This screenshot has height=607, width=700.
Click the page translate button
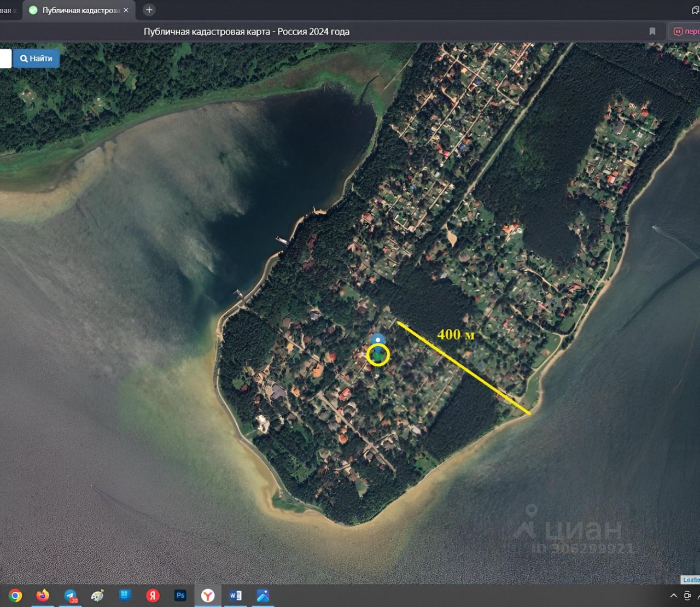coord(686,32)
